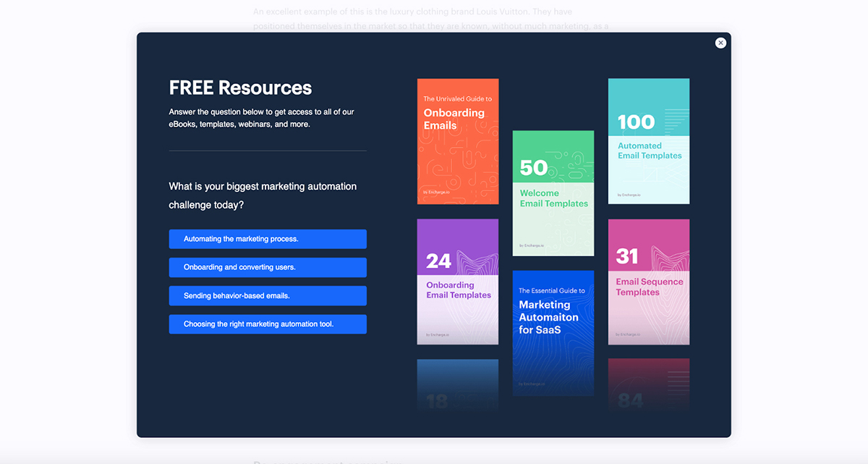Open the Unrivaled Guide to Onboarding Emails

coord(457,140)
